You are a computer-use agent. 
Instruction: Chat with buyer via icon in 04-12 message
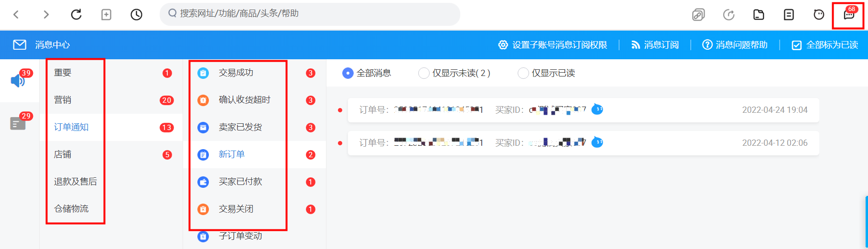[x=597, y=142]
